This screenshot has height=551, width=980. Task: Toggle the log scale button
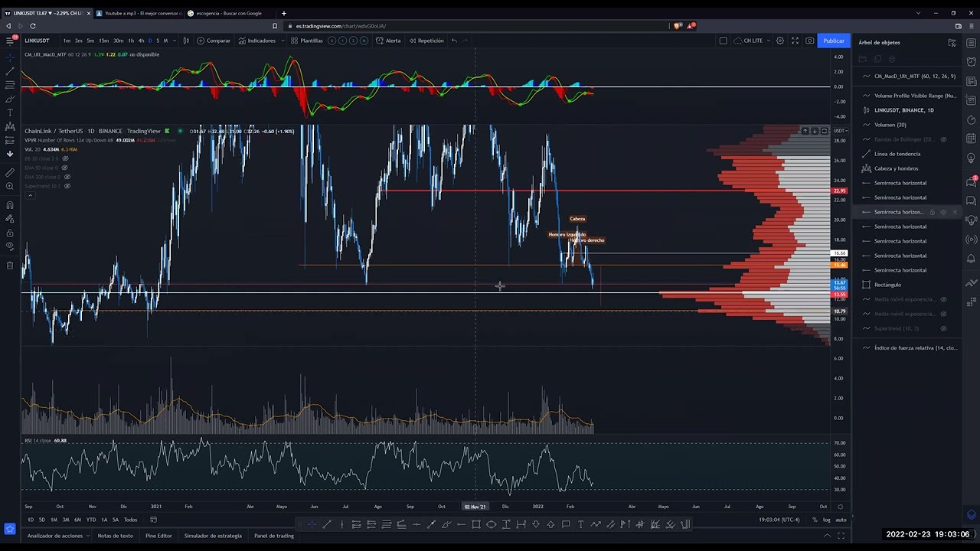[x=826, y=520]
